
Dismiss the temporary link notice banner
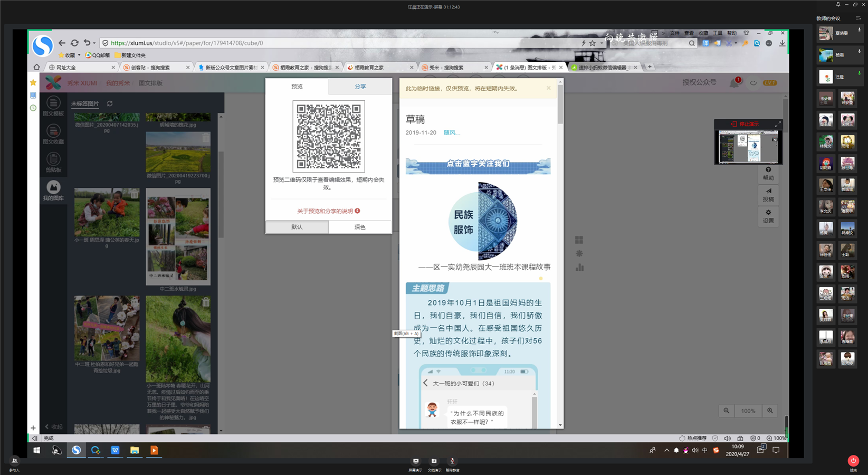[549, 88]
